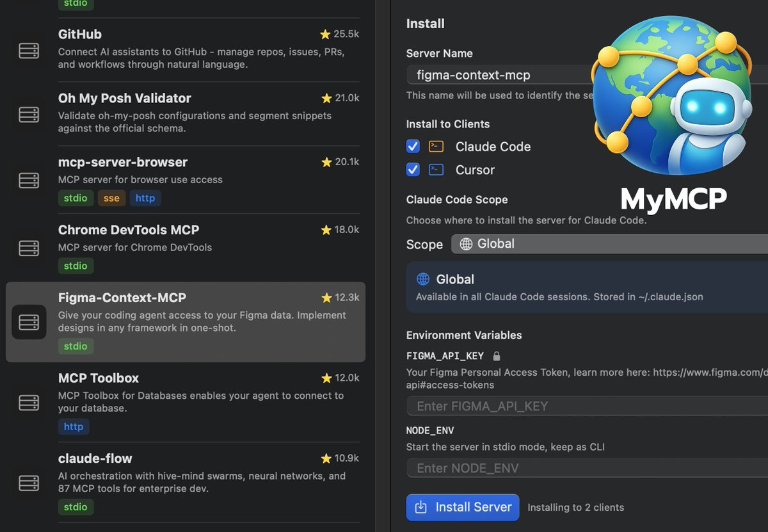Click the 10.9k star count on claude-flow
Viewport: 768px width, 532px height.
pos(347,458)
